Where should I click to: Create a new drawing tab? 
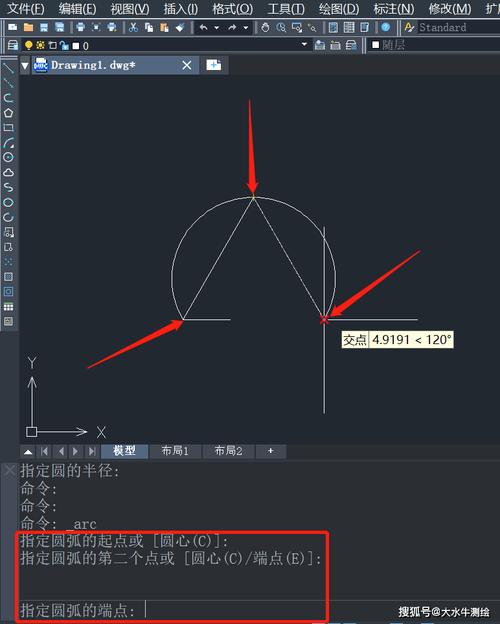coord(214,65)
